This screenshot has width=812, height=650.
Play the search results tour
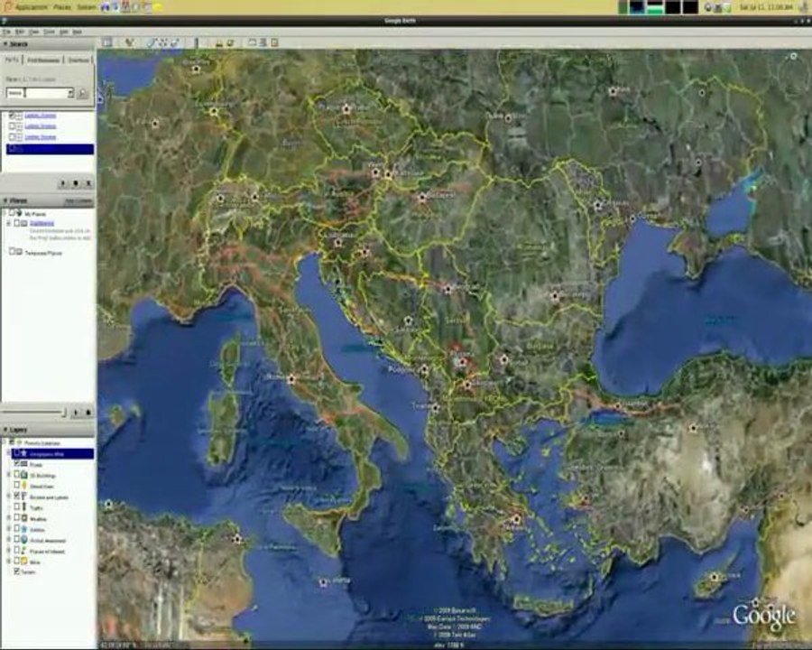coord(63,183)
